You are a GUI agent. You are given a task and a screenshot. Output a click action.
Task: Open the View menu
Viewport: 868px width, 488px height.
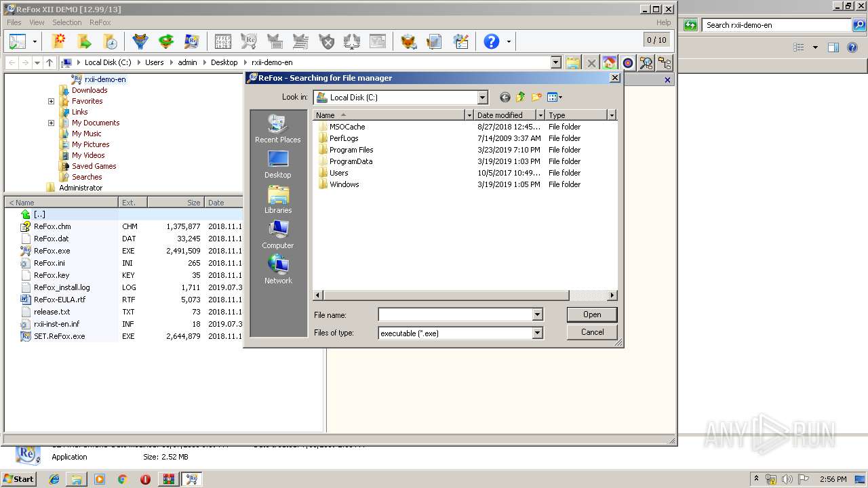(x=37, y=22)
